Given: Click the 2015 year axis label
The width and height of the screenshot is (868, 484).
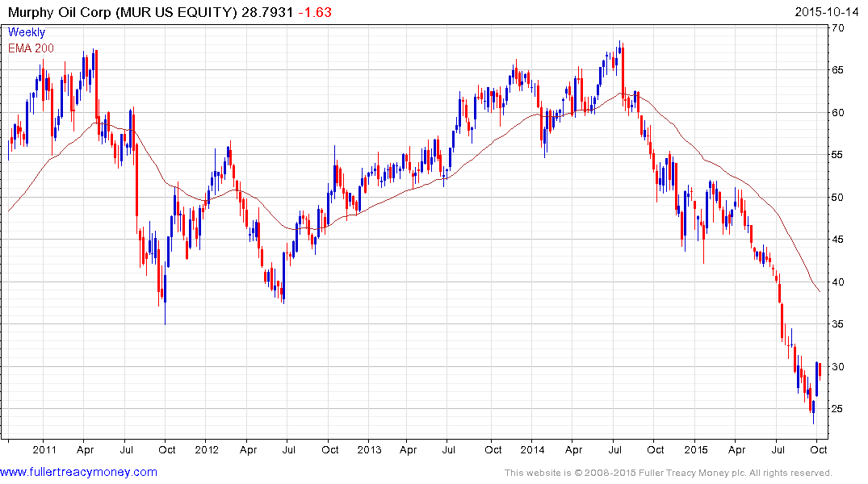Looking at the screenshot, I should [x=696, y=449].
